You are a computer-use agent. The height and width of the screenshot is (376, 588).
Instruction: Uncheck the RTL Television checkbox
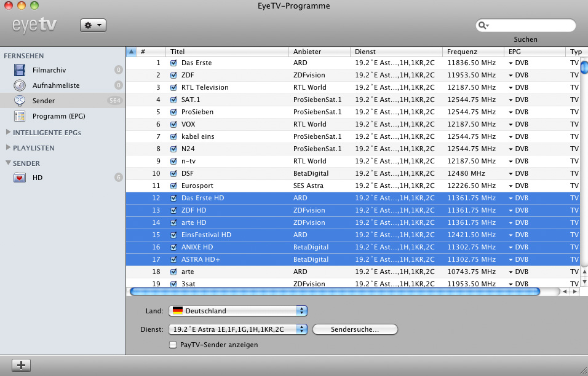[x=173, y=88]
